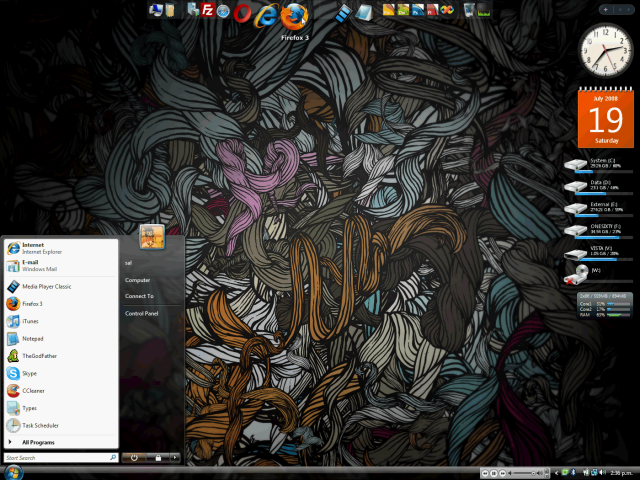Click sidebar add gadget plus button
This screenshot has height=480, width=640.
tap(605, 9)
